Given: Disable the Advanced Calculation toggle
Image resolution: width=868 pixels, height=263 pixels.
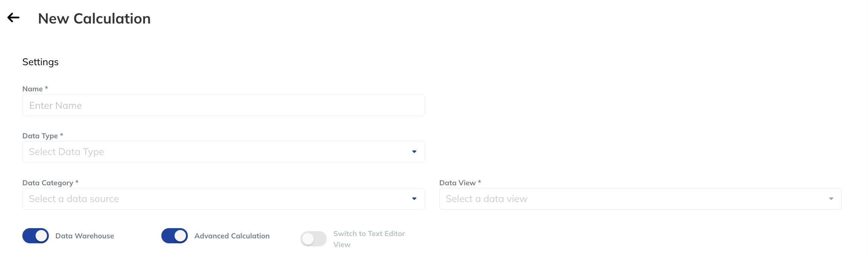Looking at the screenshot, I should tap(175, 236).
